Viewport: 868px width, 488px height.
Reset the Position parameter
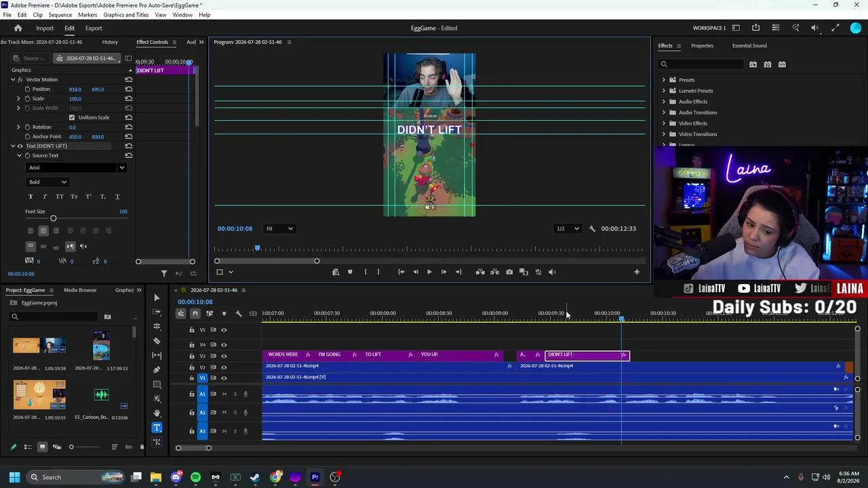tap(128, 89)
